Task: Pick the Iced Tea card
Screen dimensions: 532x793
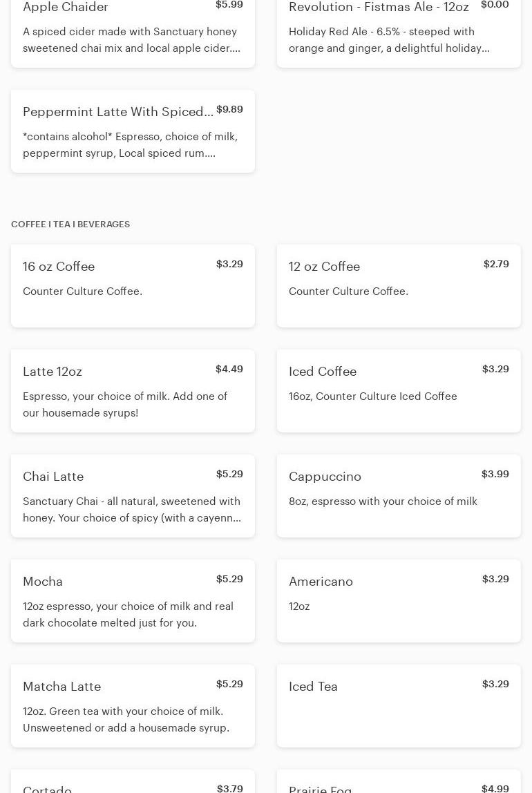Action: click(399, 706)
